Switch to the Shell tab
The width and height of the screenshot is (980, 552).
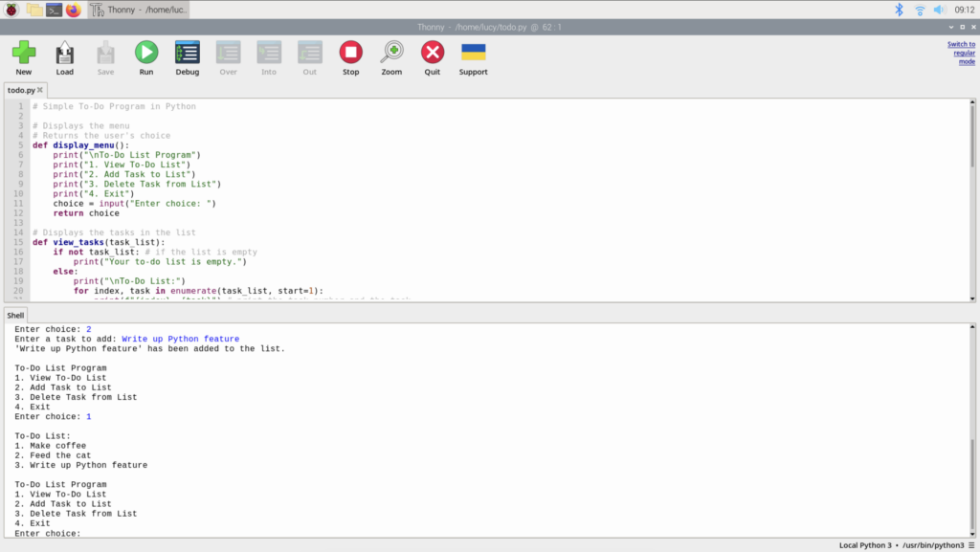(x=13, y=314)
